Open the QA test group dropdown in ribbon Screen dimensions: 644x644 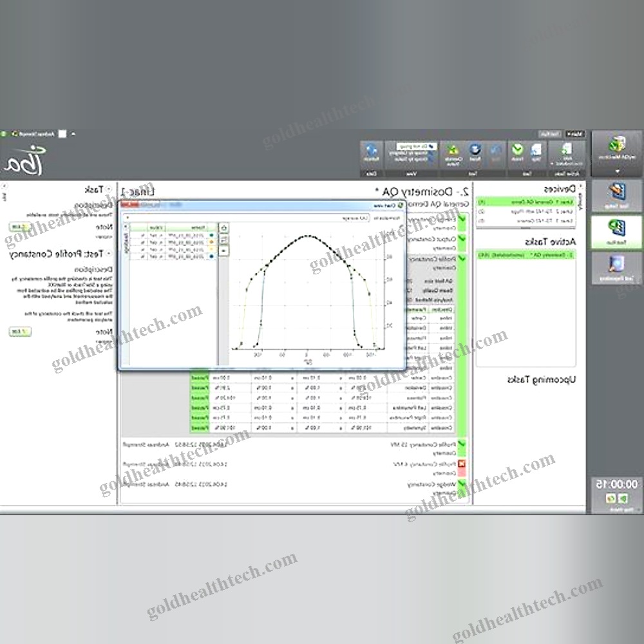[417, 146]
